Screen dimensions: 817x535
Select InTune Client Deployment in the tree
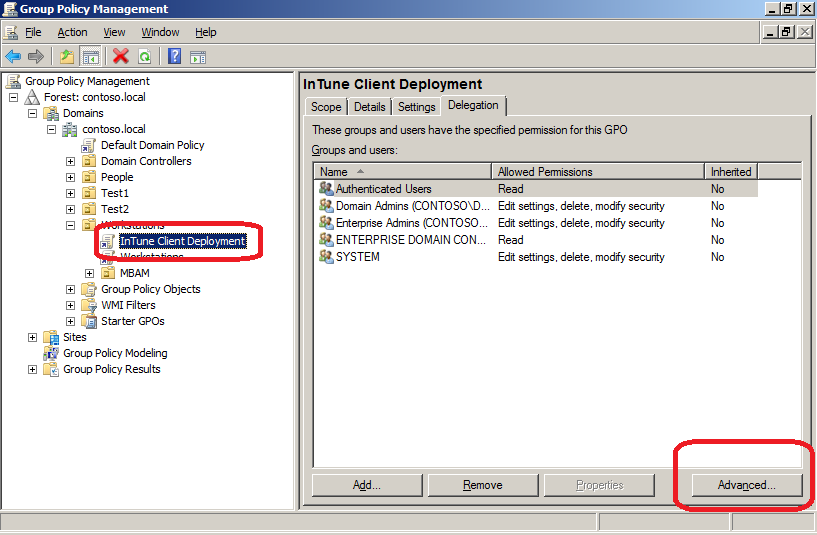[182, 241]
